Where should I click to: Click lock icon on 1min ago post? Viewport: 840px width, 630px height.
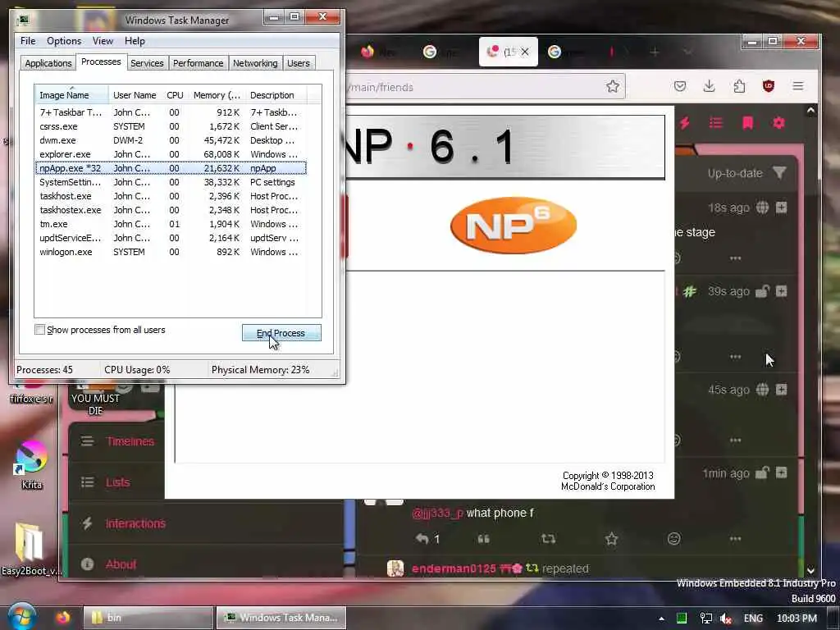tap(762, 472)
